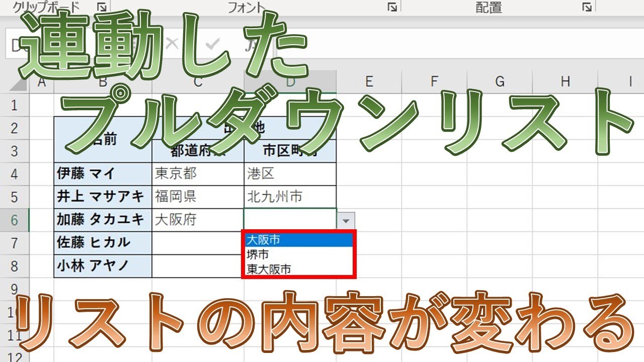Screen dimensions: 644x362
Task: Select the 佐藤 ヒカル name cell
Action: click(x=103, y=243)
